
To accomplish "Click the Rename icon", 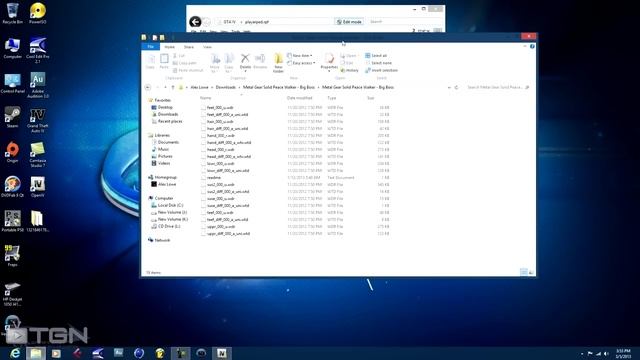I will click(260, 61).
